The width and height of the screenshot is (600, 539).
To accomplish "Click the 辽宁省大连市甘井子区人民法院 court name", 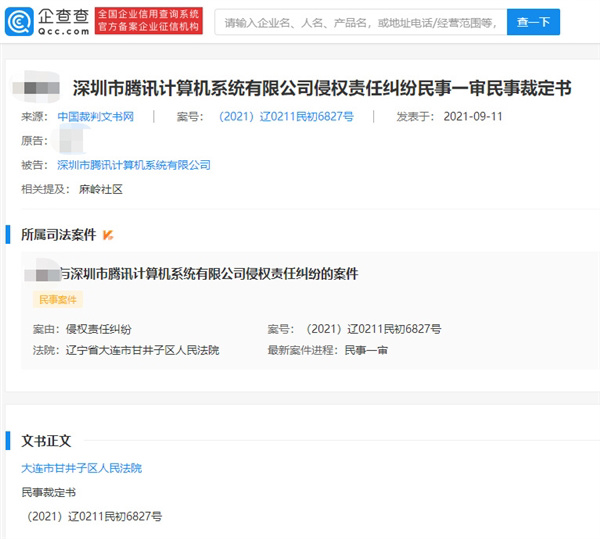I will pyautogui.click(x=142, y=350).
